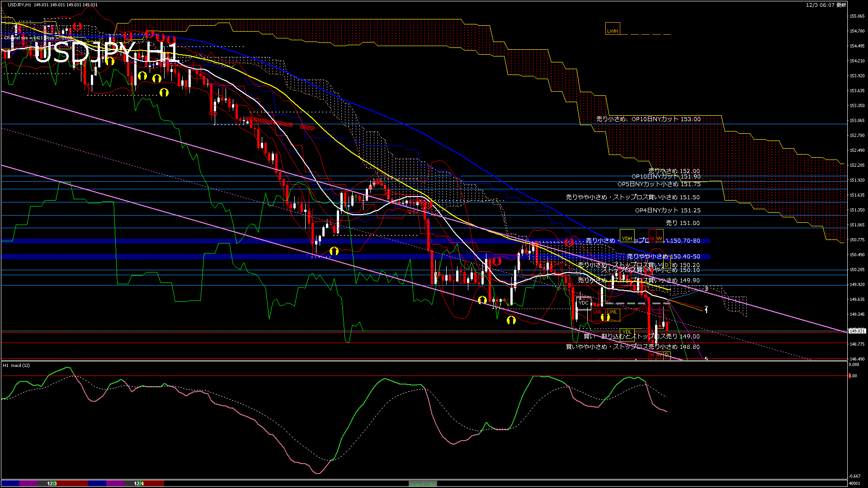The image size is (868, 488).
Task: Click the 12/3 06:07 更新 timestamp
Action: (x=826, y=5)
